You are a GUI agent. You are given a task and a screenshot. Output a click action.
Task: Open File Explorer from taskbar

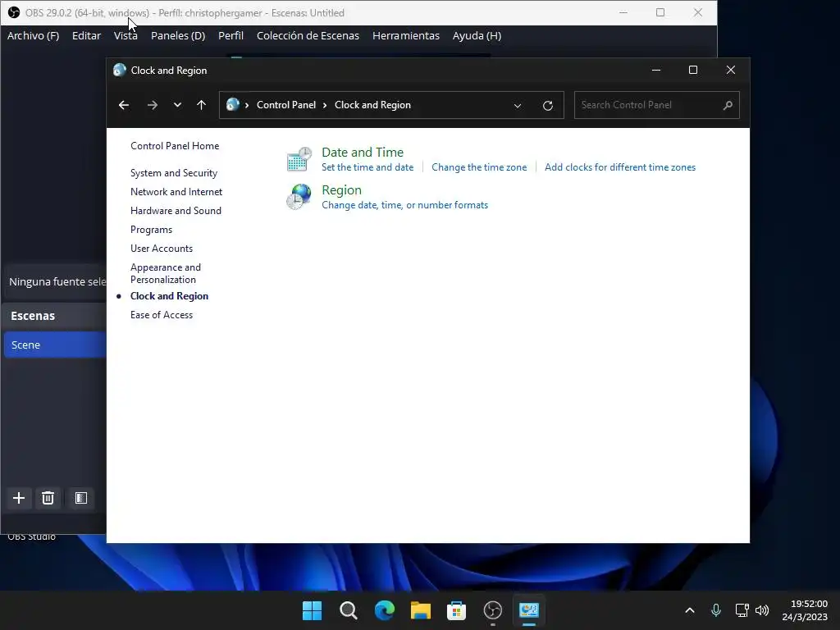coord(421,610)
